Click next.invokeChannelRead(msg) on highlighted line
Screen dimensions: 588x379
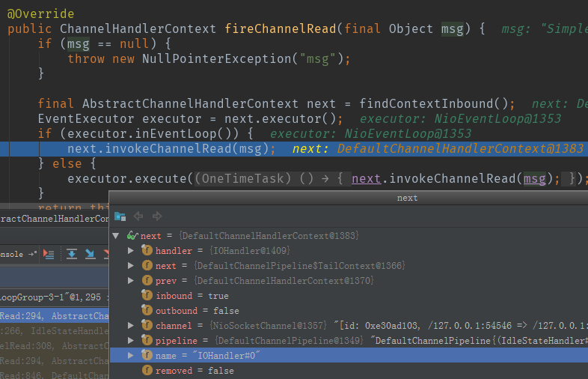[x=168, y=149]
